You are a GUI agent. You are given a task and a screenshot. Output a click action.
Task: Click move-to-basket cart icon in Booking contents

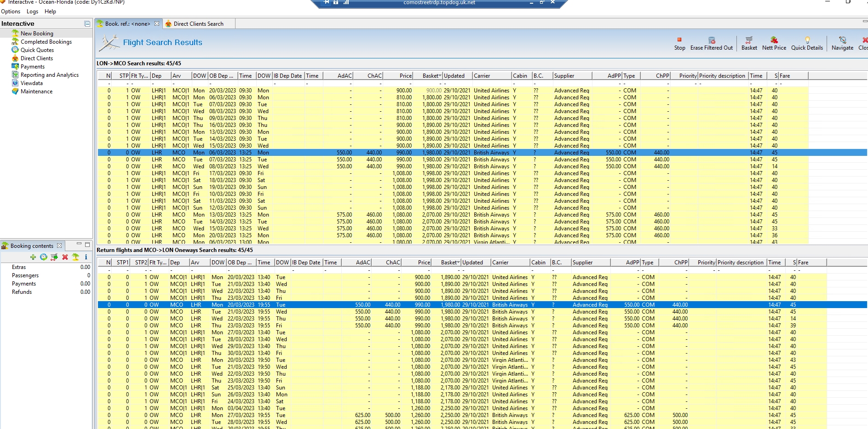[54, 257]
